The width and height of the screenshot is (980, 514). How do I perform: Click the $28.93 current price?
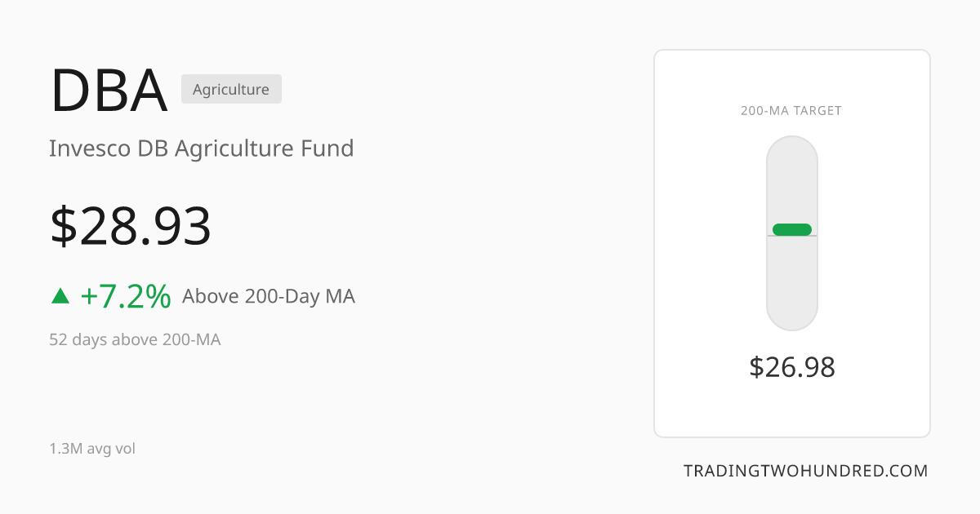click(x=131, y=227)
